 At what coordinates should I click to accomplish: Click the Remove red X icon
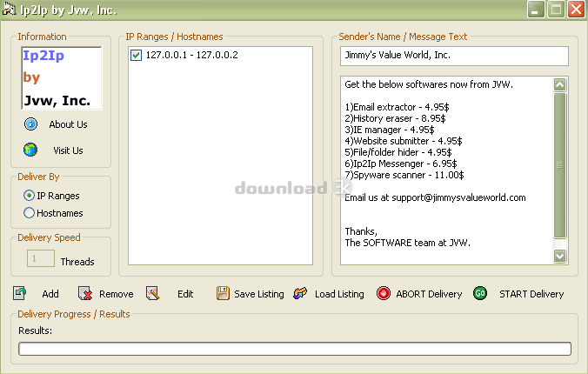pyautogui.click(x=85, y=293)
